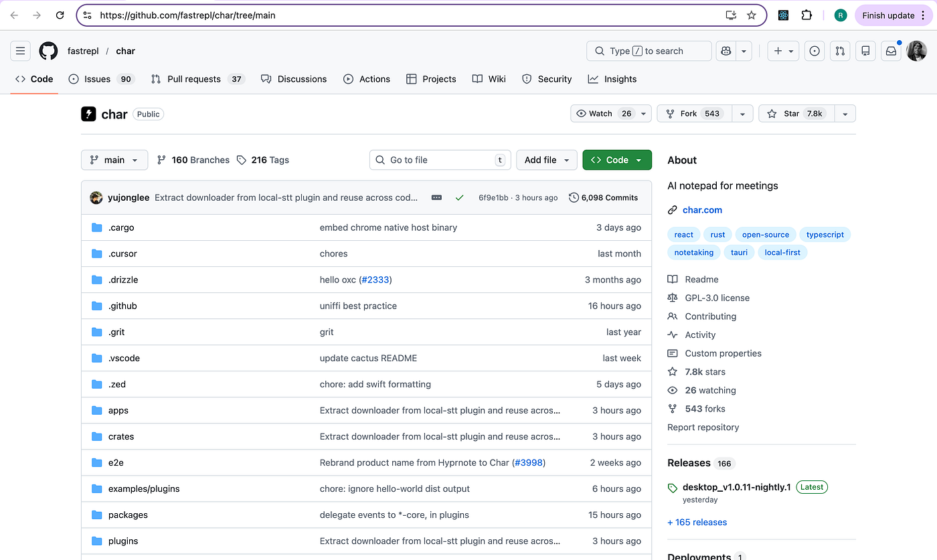
Task: Open the Star lists dropdown arrow
Action: point(845,114)
